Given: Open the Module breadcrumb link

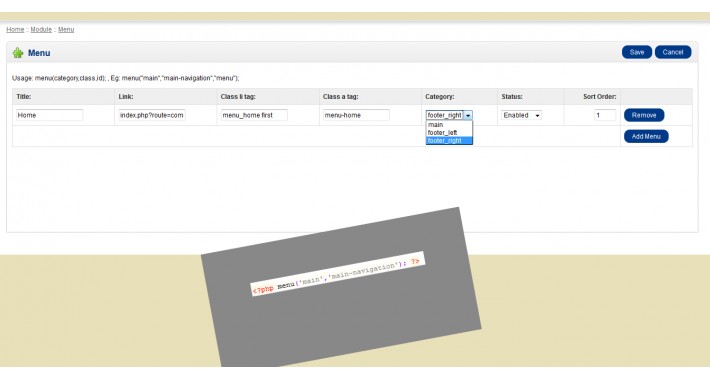Looking at the screenshot, I should tap(41, 29).
